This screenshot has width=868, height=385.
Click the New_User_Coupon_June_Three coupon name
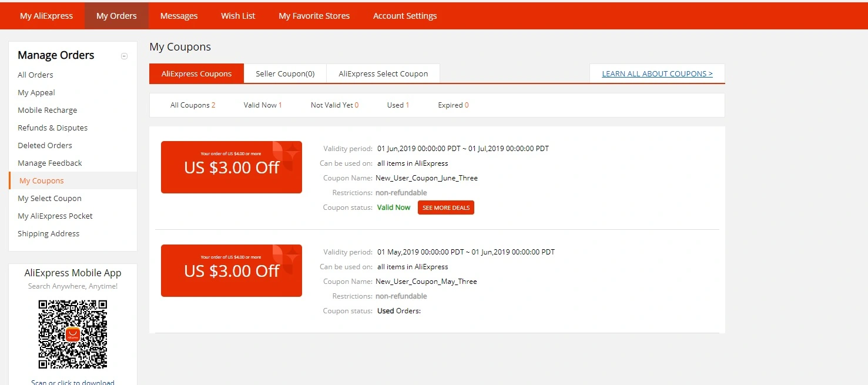[x=427, y=178]
